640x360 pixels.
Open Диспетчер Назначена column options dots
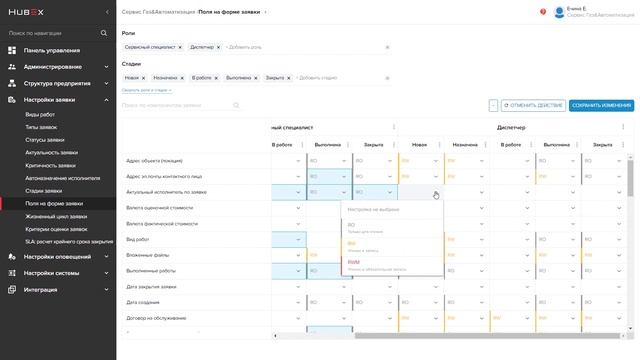point(485,144)
